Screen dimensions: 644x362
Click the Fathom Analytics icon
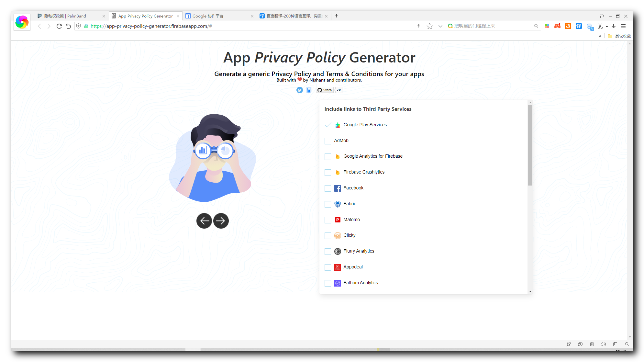coord(338,282)
